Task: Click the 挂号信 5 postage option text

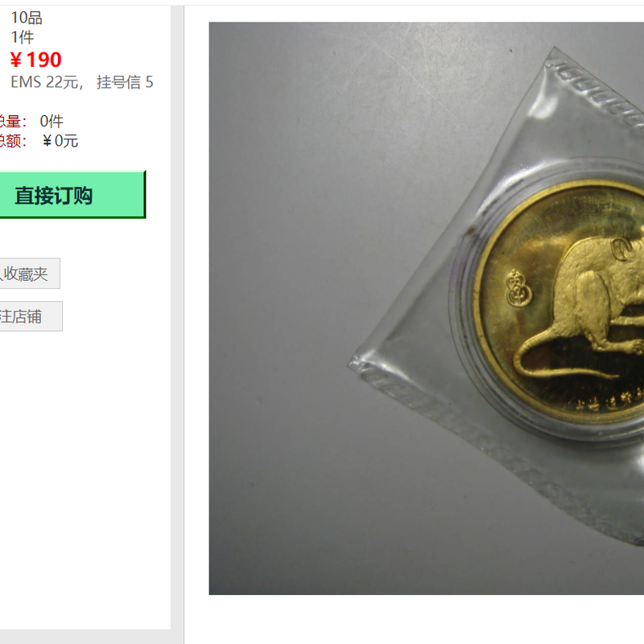Action: [125, 82]
